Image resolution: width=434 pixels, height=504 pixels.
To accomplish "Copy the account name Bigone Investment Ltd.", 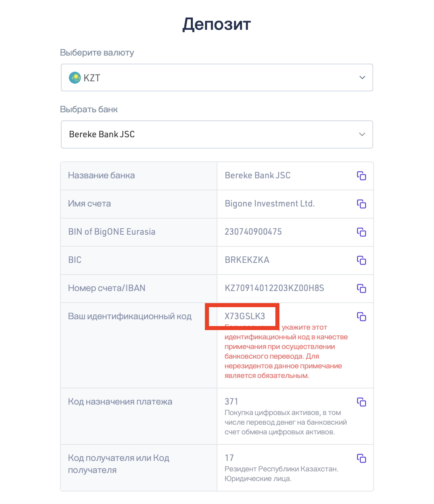I will 362,204.
